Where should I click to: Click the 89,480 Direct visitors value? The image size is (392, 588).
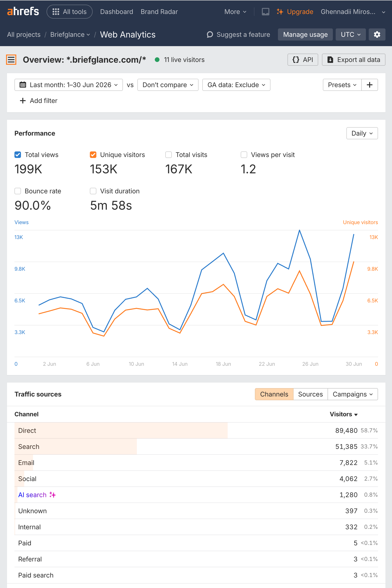point(346,430)
